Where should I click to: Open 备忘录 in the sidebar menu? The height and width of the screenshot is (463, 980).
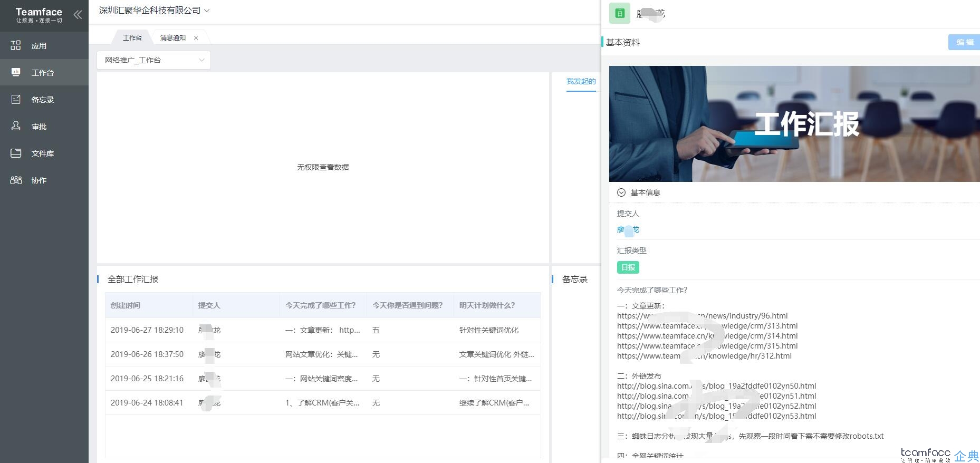(44, 99)
